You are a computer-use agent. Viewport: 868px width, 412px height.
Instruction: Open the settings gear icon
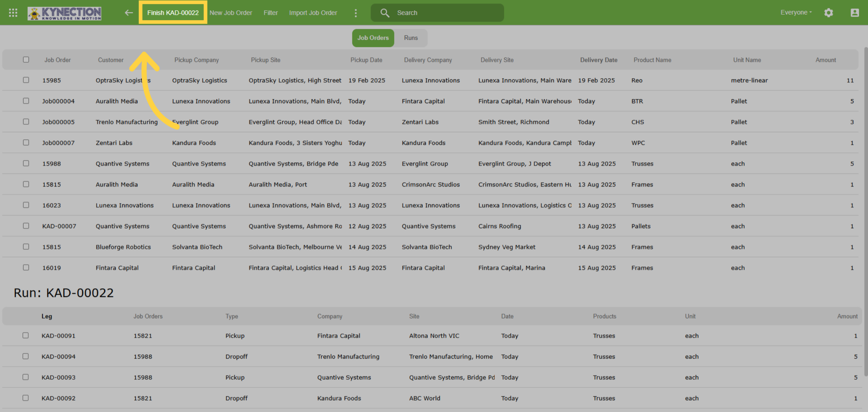click(829, 13)
